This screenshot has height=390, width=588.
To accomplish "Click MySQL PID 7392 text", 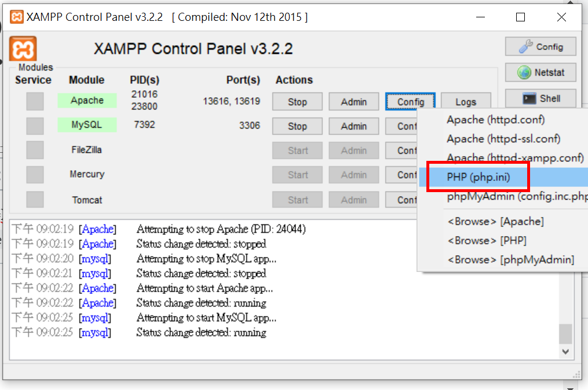I will tap(144, 124).
